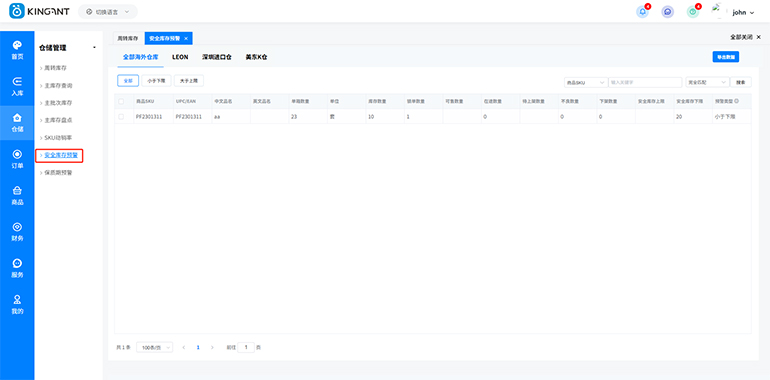Check the row checkbox for PF2301311
Viewport: 770px width, 380px height.
[x=121, y=117]
